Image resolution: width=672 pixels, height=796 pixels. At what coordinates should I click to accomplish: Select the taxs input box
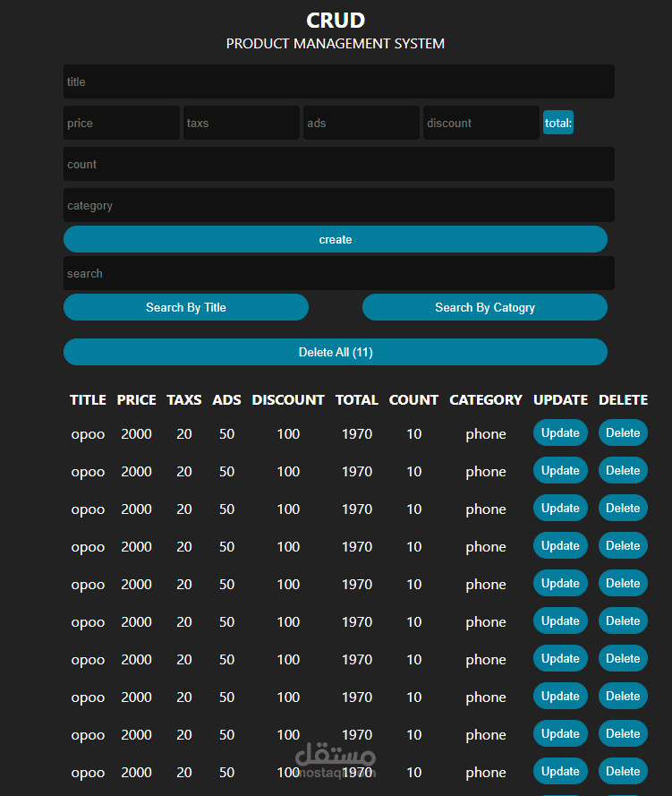point(242,123)
